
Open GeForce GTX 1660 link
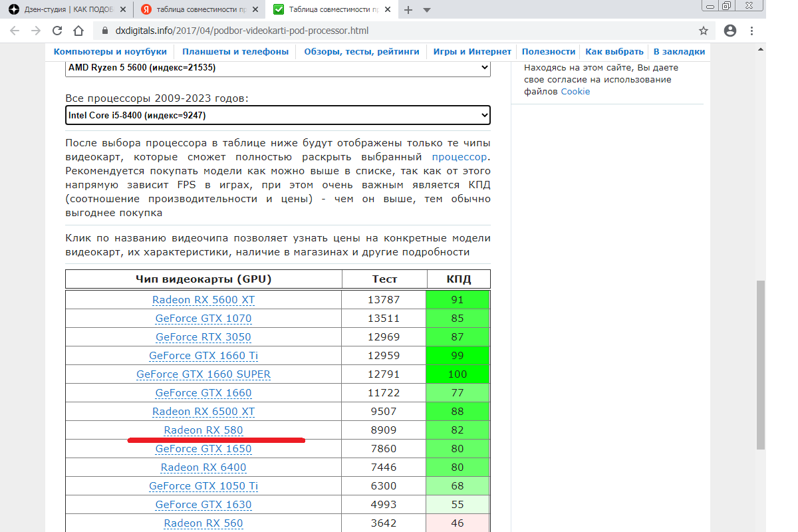[203, 393]
